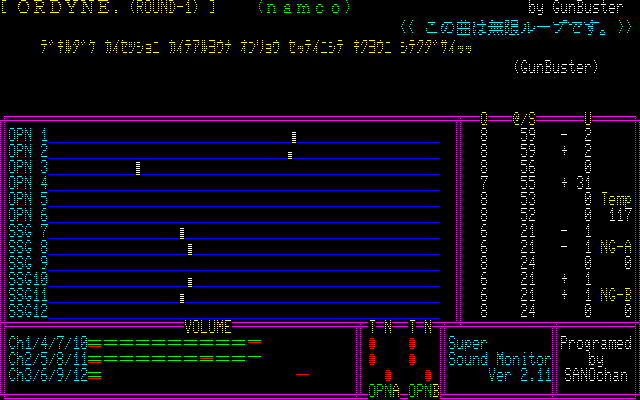Click the value 53 in OPN 5 row
640x400 pixels.
coord(528,199)
